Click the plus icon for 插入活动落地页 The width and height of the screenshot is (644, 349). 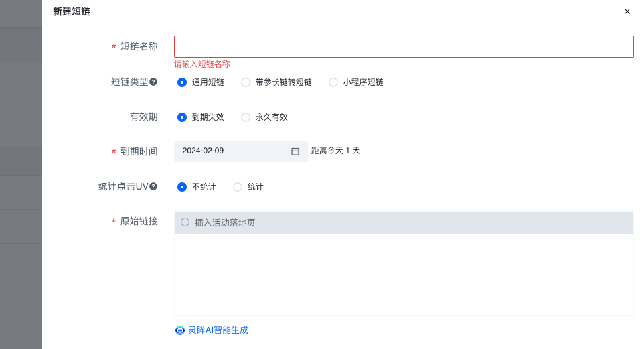[x=185, y=222]
